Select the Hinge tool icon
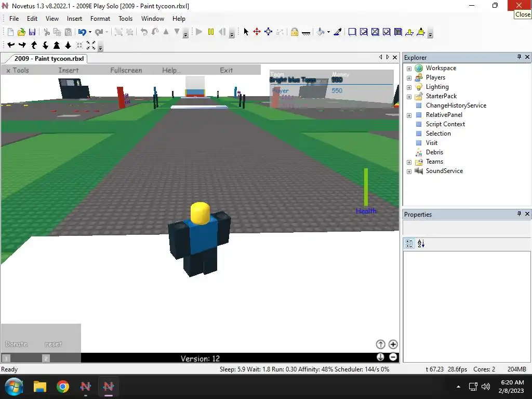Viewport: 532px width, 399px height. point(409,32)
